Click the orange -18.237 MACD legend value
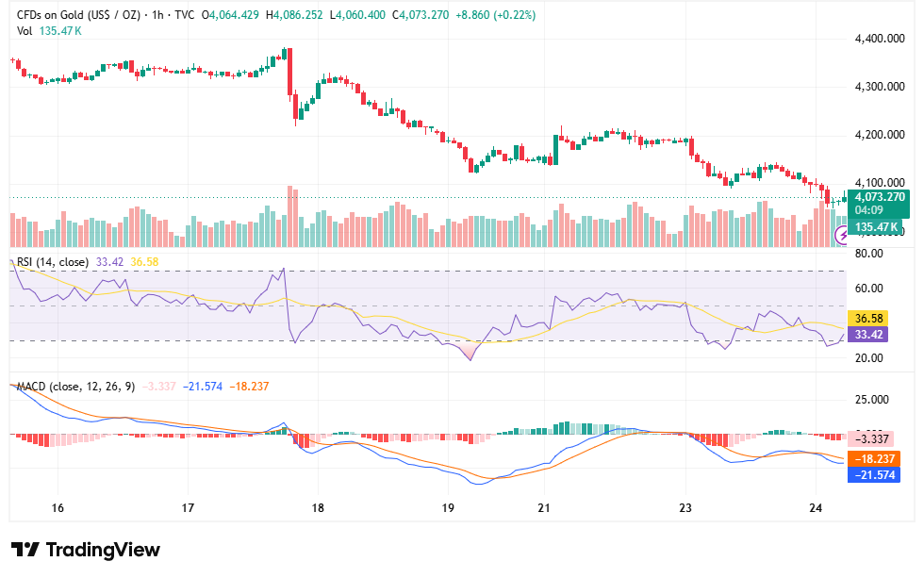 [x=249, y=387]
